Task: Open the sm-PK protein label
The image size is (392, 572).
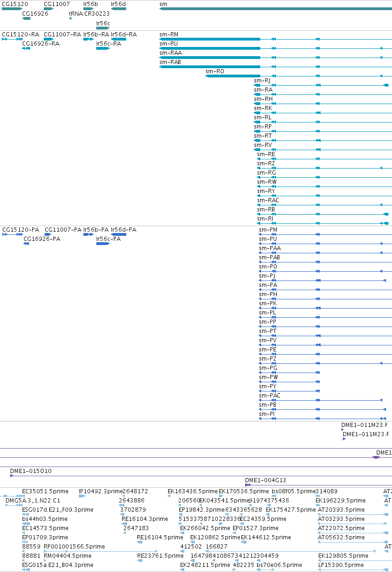Action: [x=268, y=304]
